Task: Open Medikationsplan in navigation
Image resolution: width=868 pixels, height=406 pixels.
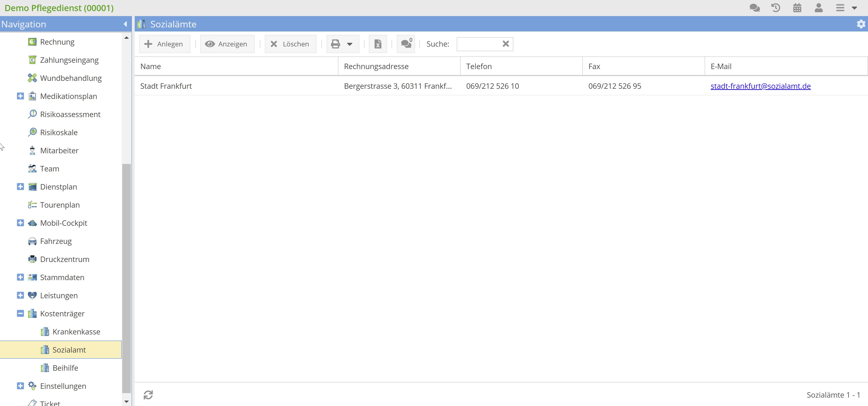Action: pyautogui.click(x=68, y=96)
